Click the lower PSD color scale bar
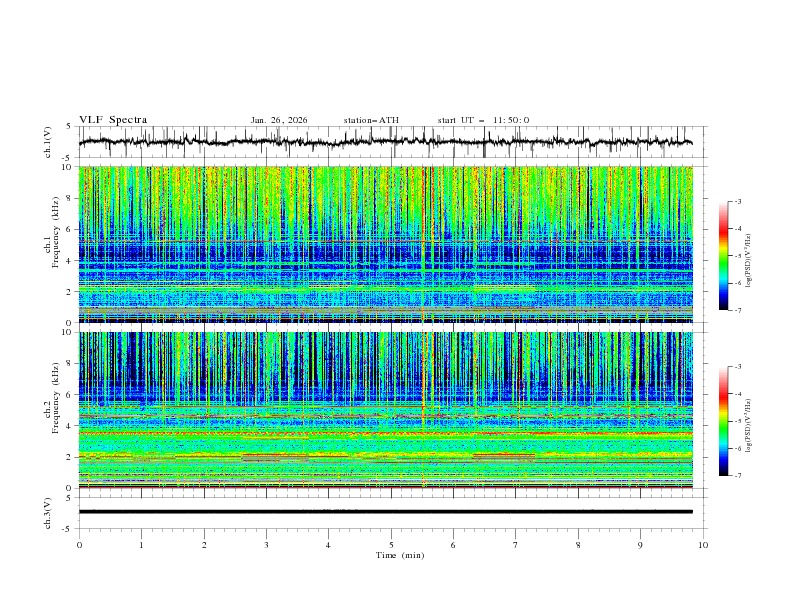The height and width of the screenshot is (612, 792). [723, 421]
